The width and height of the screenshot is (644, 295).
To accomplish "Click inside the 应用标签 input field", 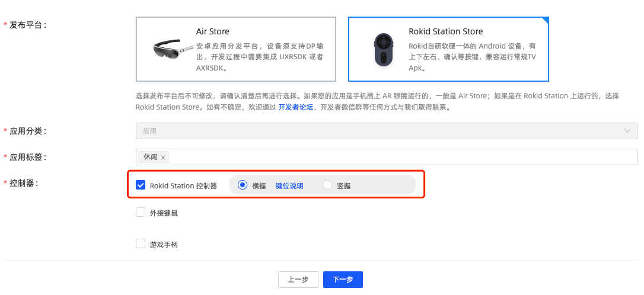I will pos(387,157).
